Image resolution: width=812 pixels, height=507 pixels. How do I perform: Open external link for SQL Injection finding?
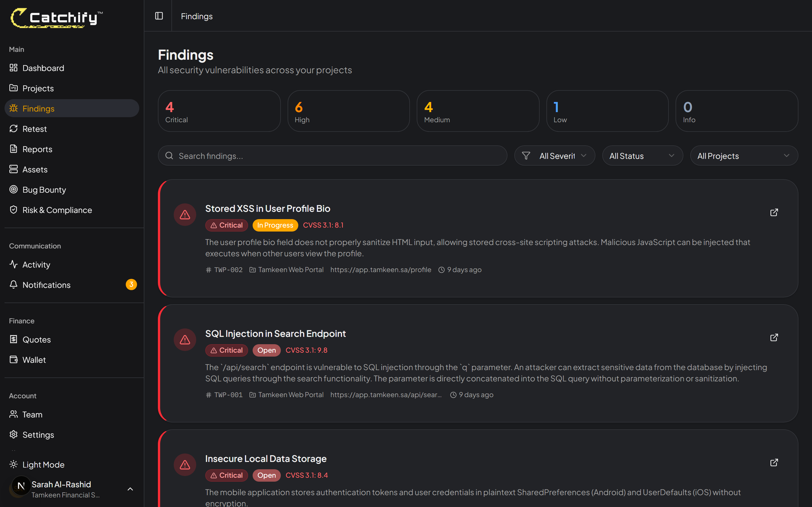pos(774,338)
